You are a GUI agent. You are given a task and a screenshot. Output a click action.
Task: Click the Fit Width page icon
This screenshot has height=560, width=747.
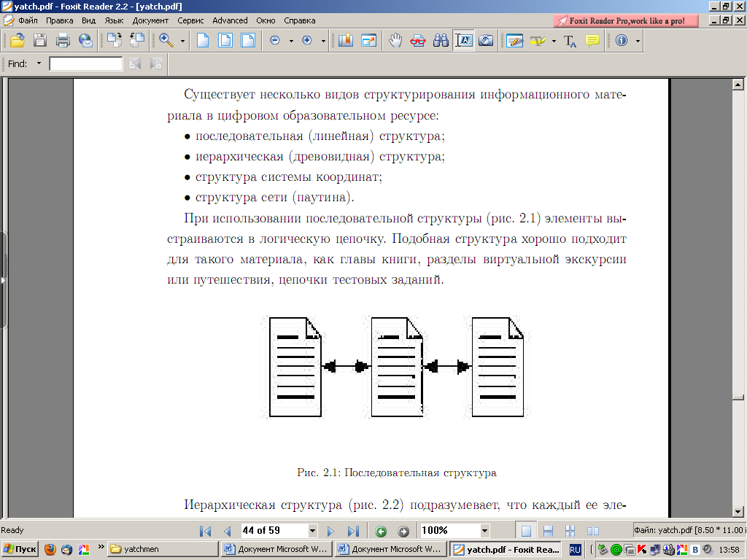click(248, 41)
